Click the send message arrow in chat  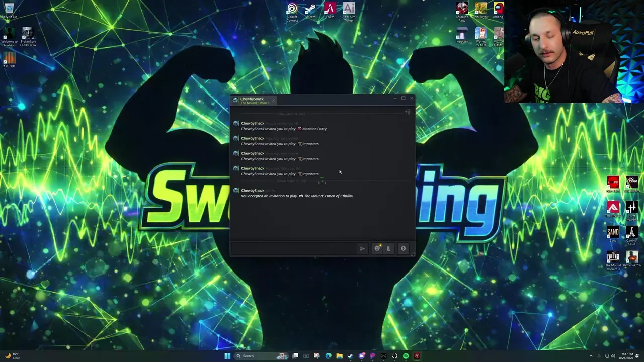coord(362,248)
